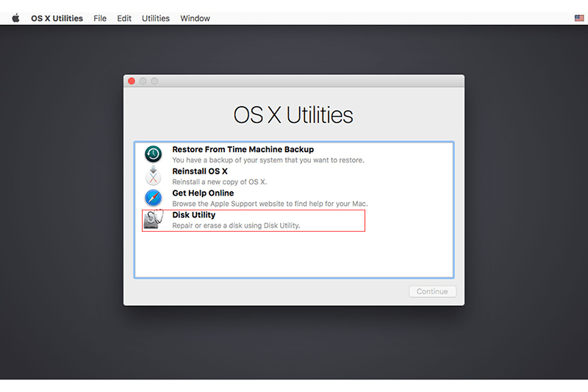This screenshot has height=392, width=588.
Task: Select the Disk Utility title
Action: click(194, 215)
